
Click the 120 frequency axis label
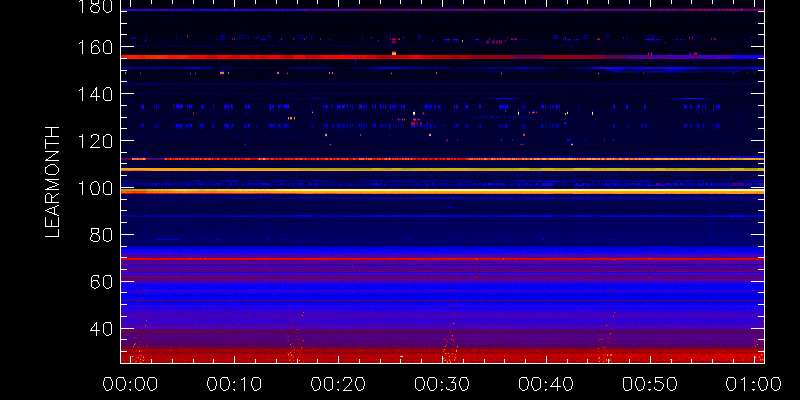click(x=97, y=141)
